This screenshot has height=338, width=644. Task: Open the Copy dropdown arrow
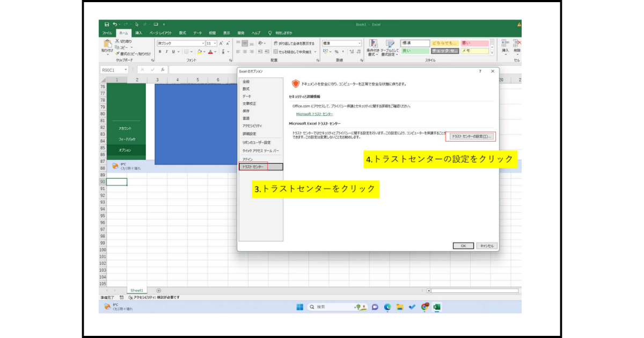point(131,47)
